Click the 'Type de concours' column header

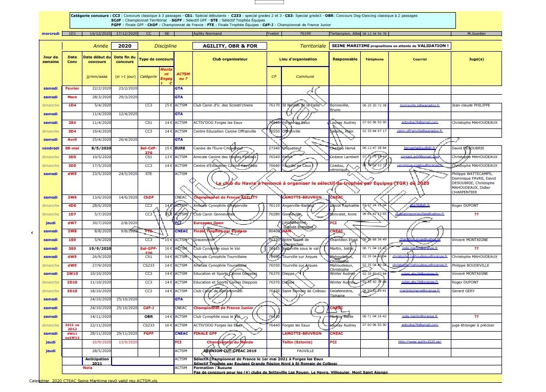[x=156, y=59]
